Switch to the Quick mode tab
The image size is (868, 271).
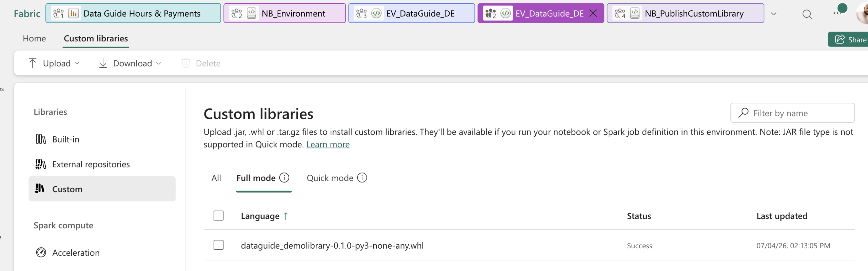pos(330,178)
